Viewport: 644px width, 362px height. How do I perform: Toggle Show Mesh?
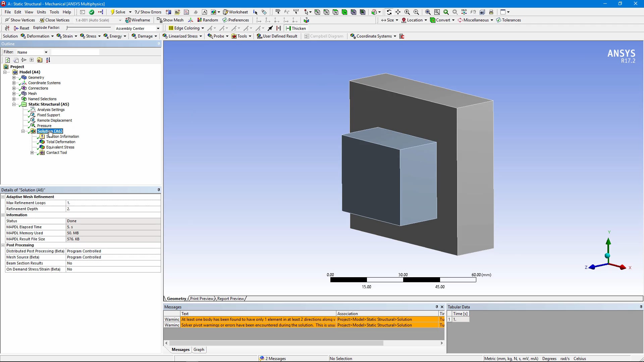(x=170, y=20)
